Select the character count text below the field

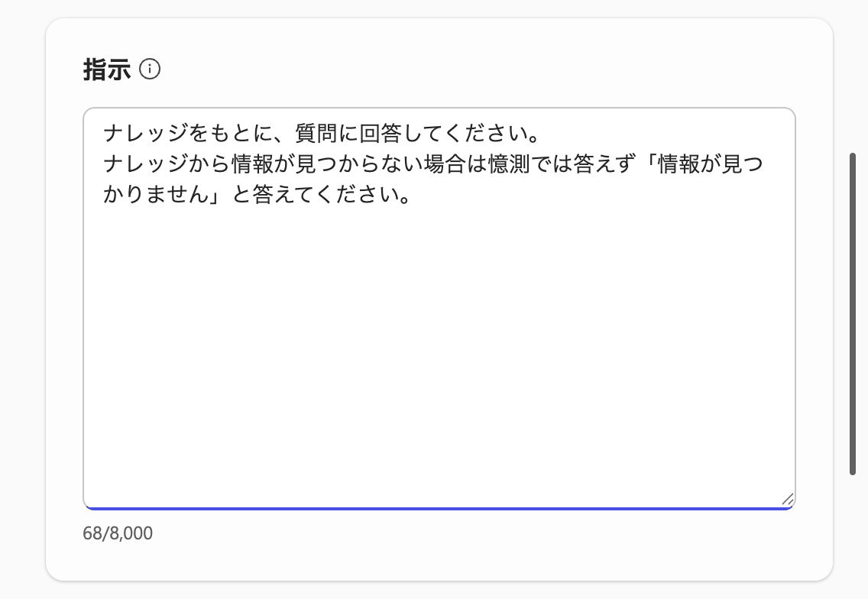pos(118,534)
